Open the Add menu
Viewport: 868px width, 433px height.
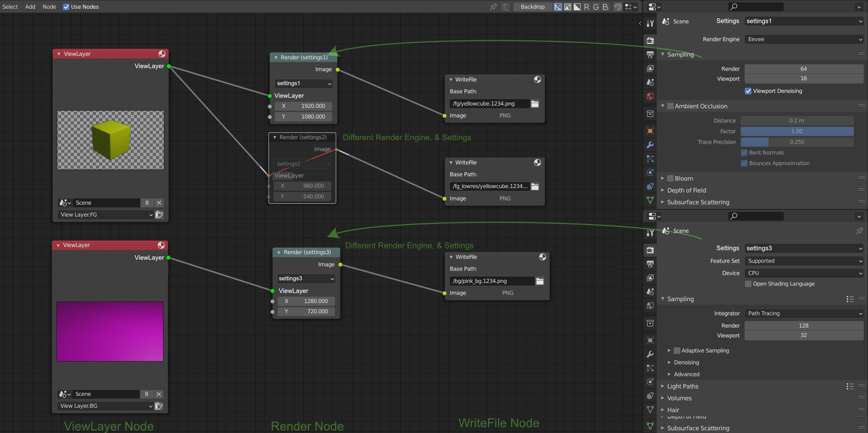tap(30, 7)
